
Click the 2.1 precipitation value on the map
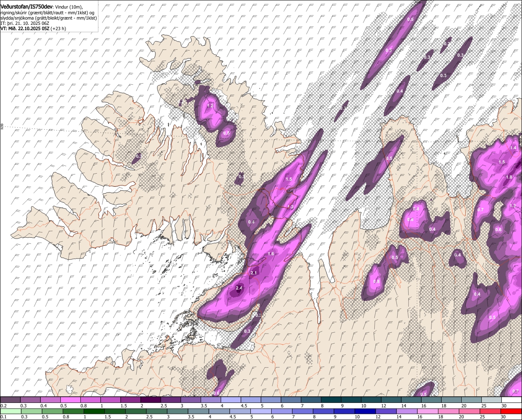[x=254, y=273]
